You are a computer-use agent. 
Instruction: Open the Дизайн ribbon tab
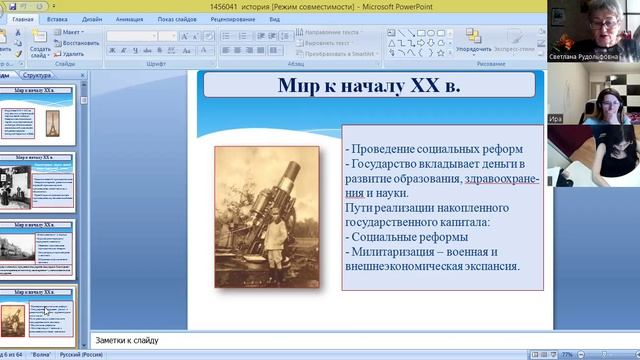tap(92, 19)
